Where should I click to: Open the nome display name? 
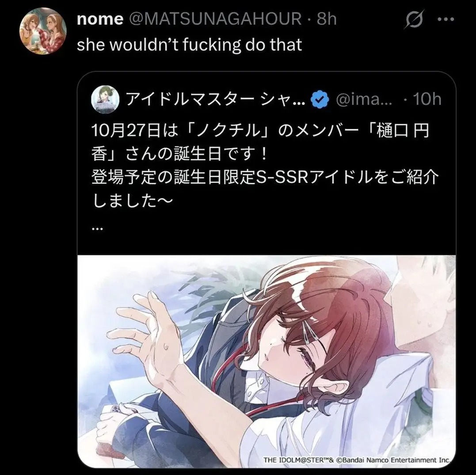[100, 19]
